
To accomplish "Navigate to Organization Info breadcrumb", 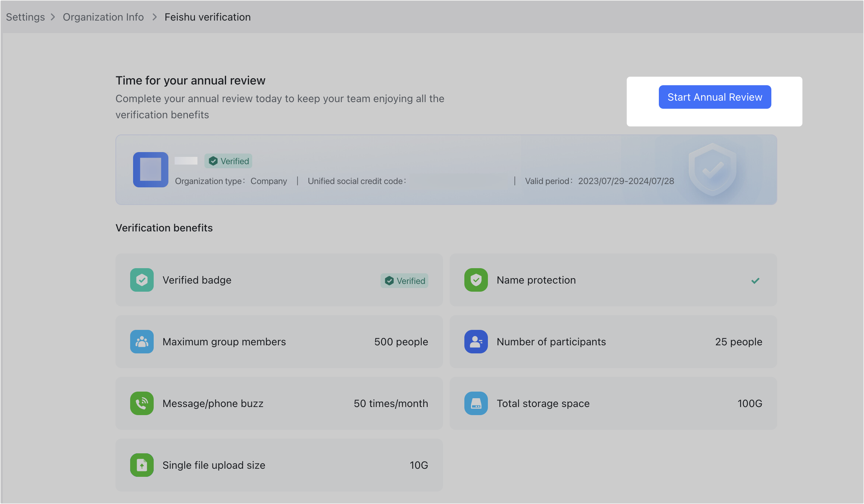I will (x=103, y=17).
